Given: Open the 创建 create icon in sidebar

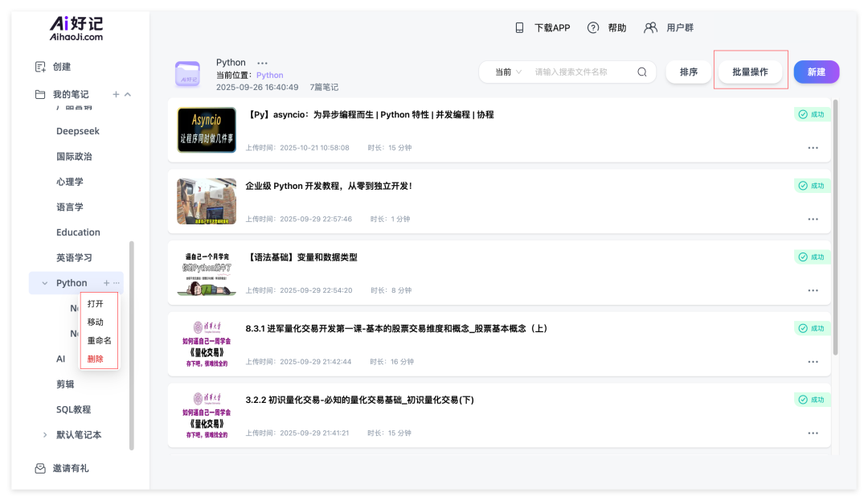Looking at the screenshot, I should [x=40, y=66].
